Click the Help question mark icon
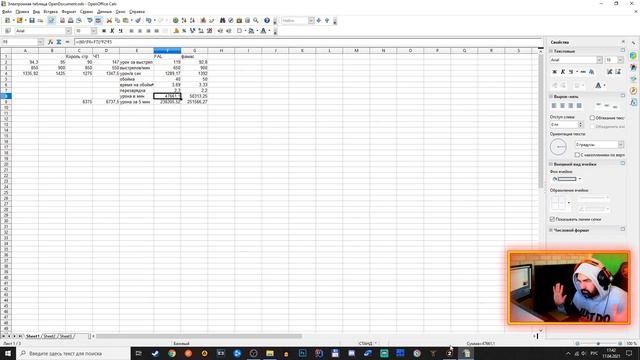This screenshot has width=640, height=360. coord(267,20)
